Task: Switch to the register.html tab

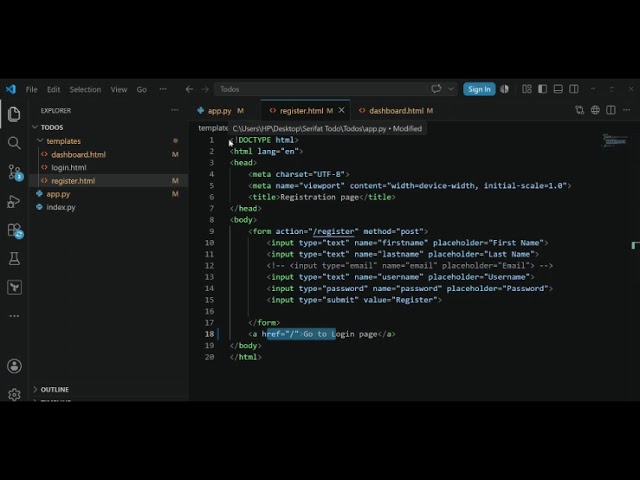Action: (305, 111)
